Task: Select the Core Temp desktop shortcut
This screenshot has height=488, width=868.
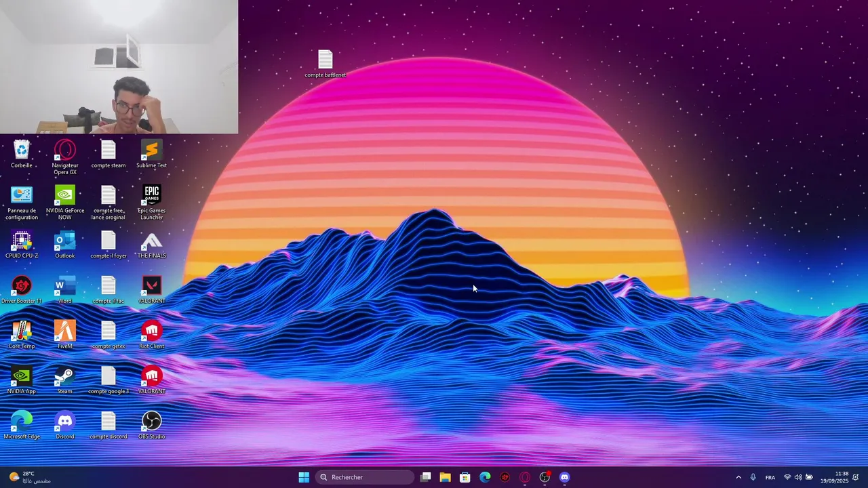Action: coord(22,335)
